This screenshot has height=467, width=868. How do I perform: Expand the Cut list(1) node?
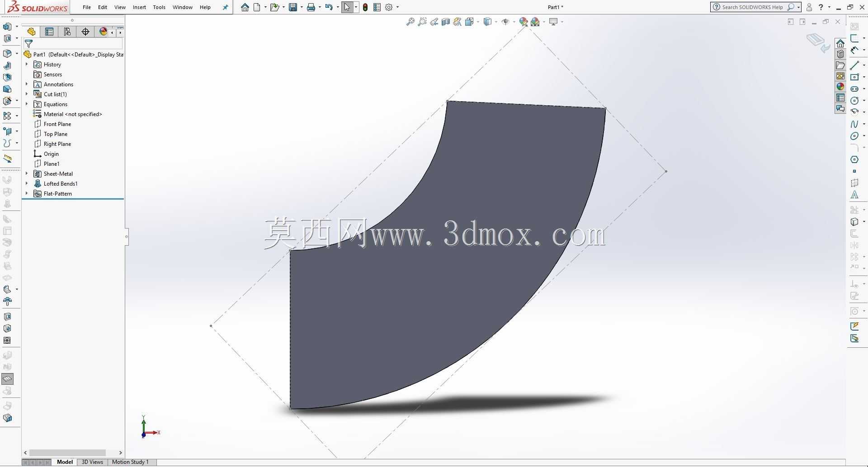coord(27,94)
